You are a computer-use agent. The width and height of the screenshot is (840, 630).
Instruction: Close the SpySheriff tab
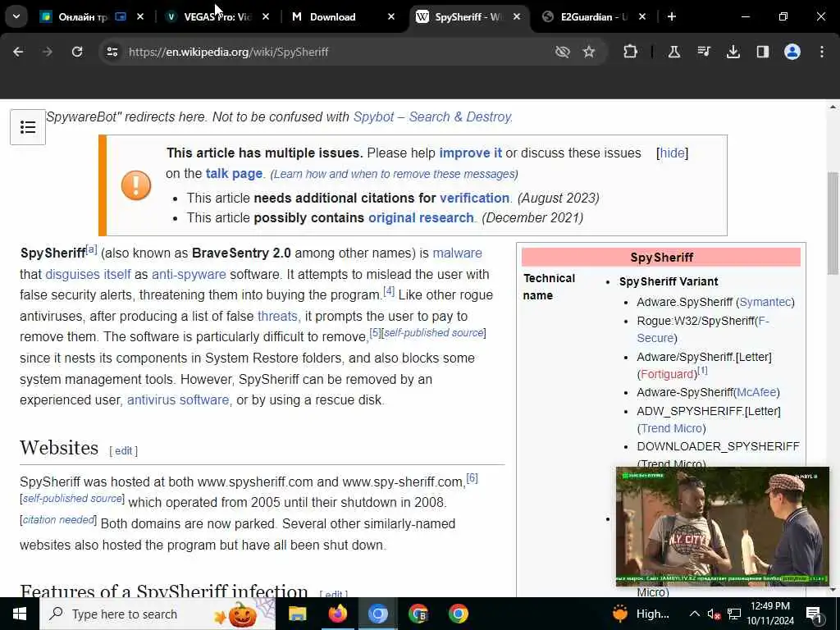tap(517, 17)
